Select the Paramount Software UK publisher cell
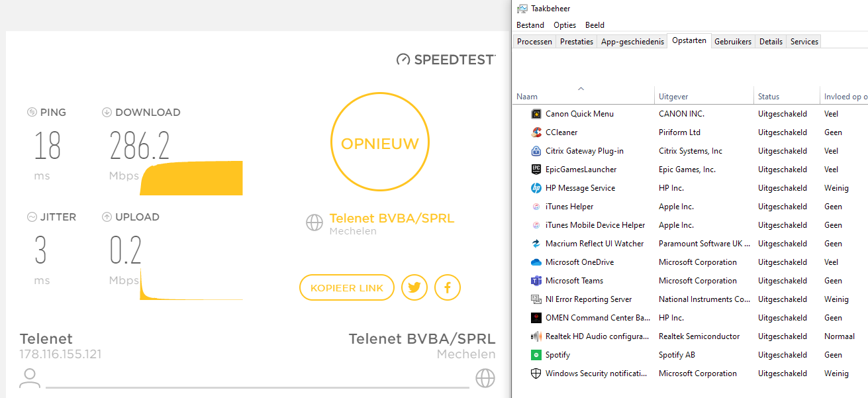The image size is (868, 398). click(704, 244)
